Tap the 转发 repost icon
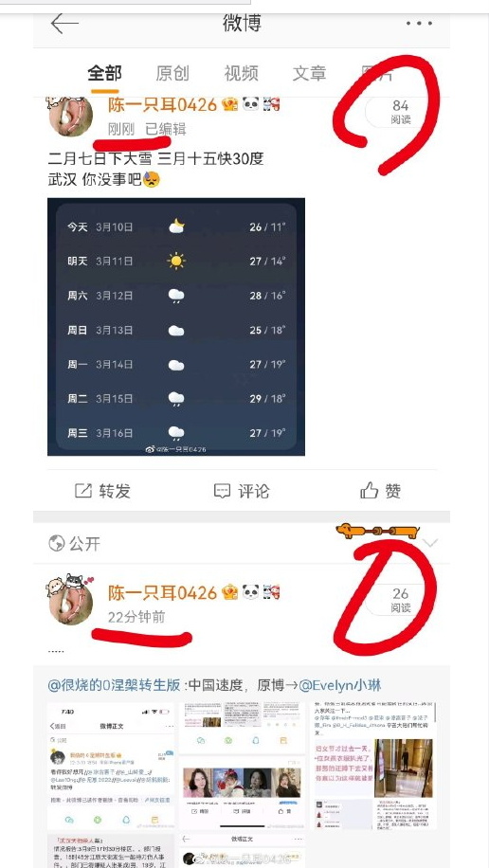Image resolution: width=489 pixels, height=868 pixels. [x=83, y=491]
